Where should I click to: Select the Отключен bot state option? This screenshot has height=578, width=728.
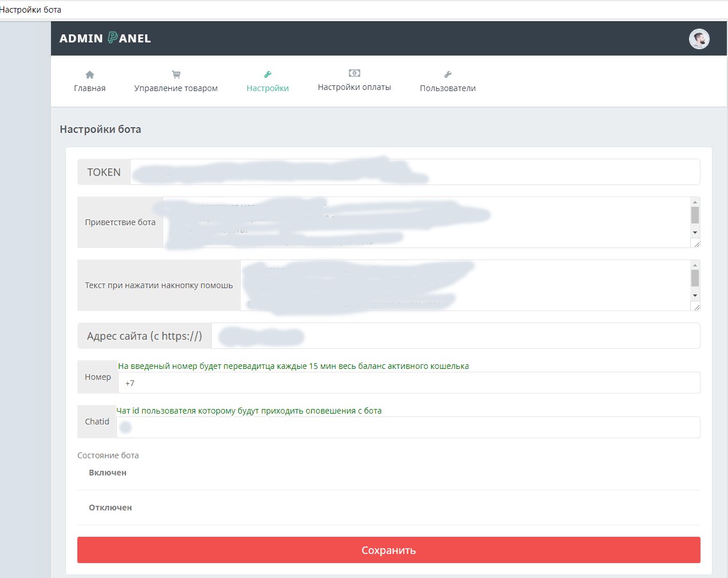(x=110, y=507)
